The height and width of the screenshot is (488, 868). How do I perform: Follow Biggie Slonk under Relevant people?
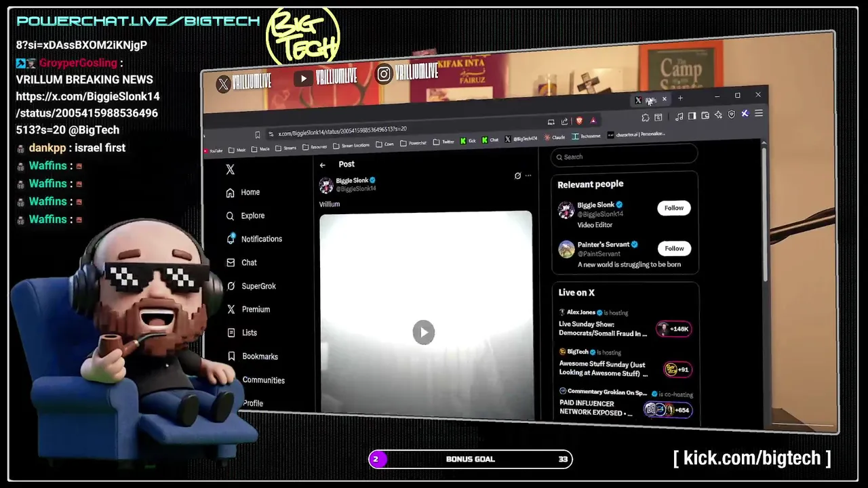coord(674,208)
